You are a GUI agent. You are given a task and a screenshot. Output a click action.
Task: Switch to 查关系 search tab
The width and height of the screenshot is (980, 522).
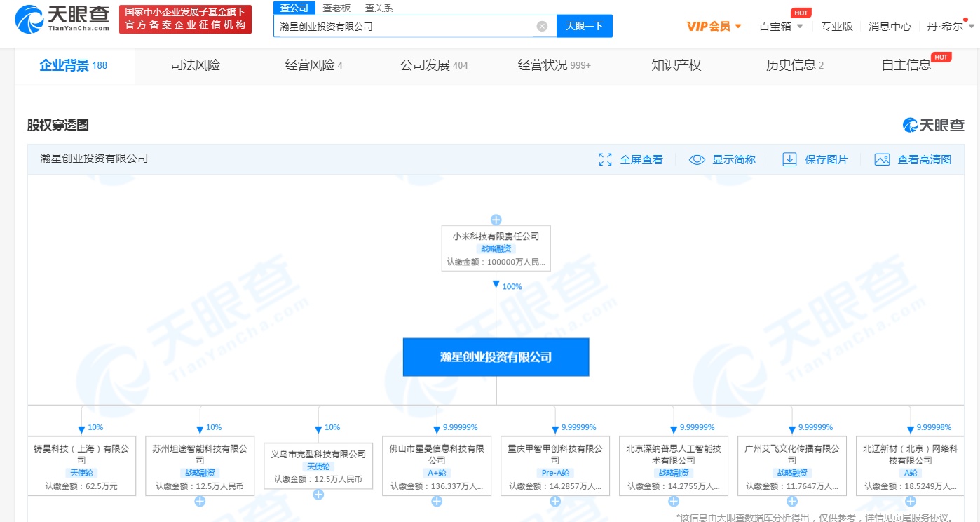379,8
